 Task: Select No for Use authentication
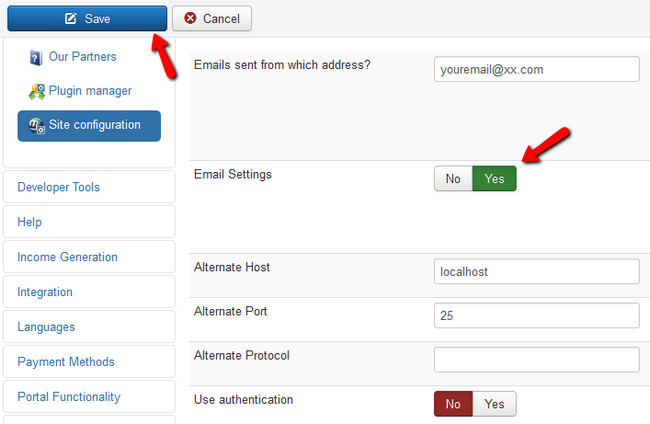[453, 404]
